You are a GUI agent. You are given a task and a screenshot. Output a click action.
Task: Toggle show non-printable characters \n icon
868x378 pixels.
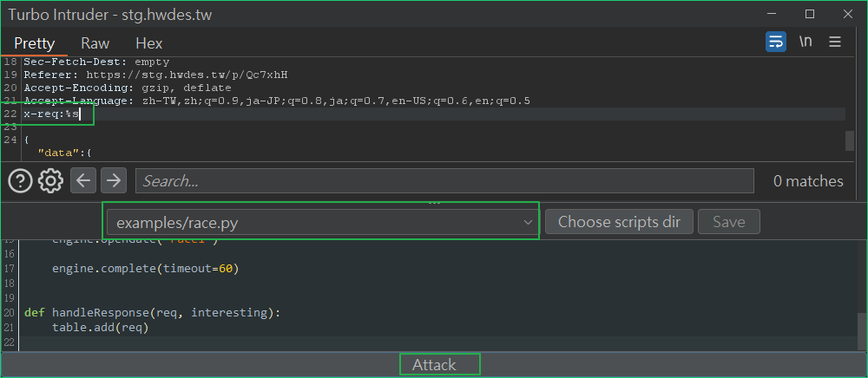coord(806,42)
